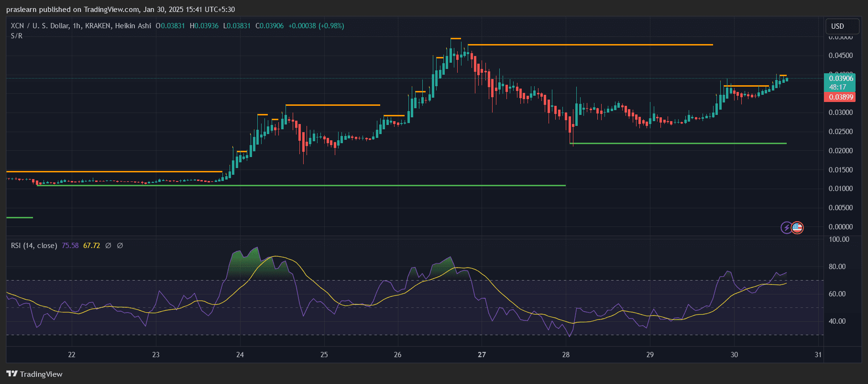Click the purple lightning bolt event icon

click(786, 227)
